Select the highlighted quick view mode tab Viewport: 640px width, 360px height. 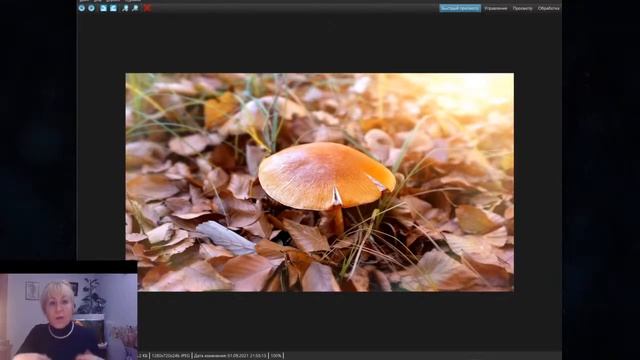pos(460,8)
